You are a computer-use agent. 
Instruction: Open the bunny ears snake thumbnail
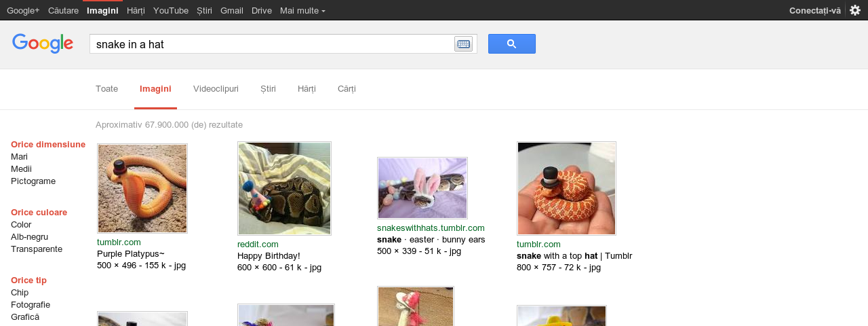point(422,188)
